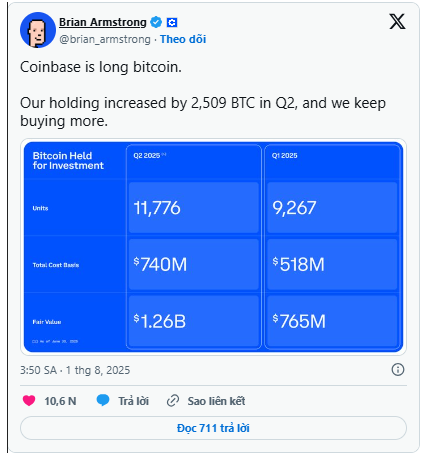Click the chain link copy icon

pos(173,401)
